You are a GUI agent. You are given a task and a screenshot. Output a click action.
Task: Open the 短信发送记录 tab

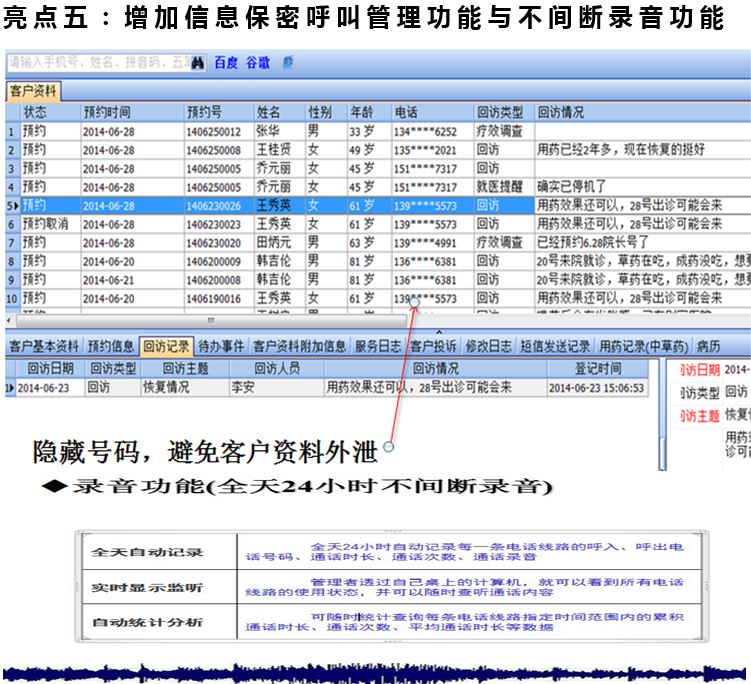click(x=554, y=346)
